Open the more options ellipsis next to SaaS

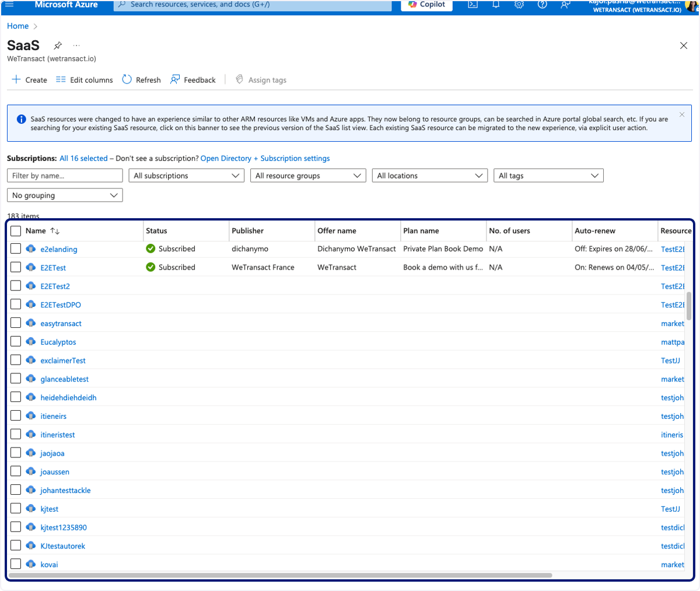click(76, 46)
